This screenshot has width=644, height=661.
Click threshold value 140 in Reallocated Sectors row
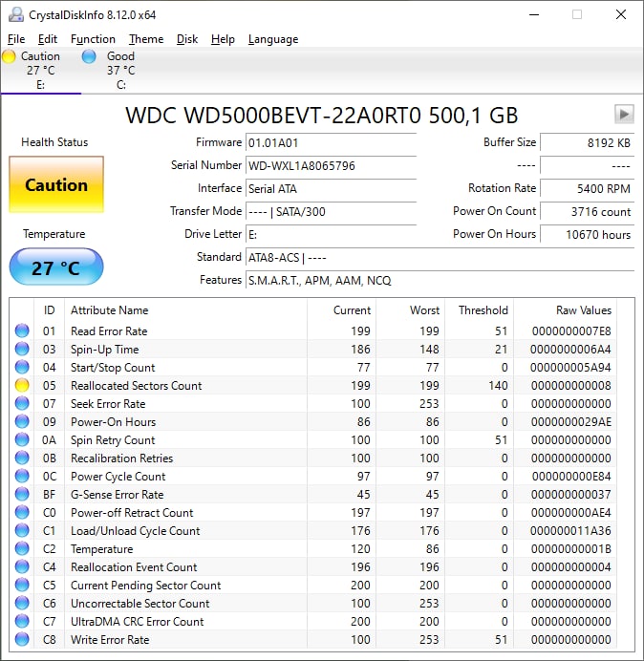coord(498,385)
